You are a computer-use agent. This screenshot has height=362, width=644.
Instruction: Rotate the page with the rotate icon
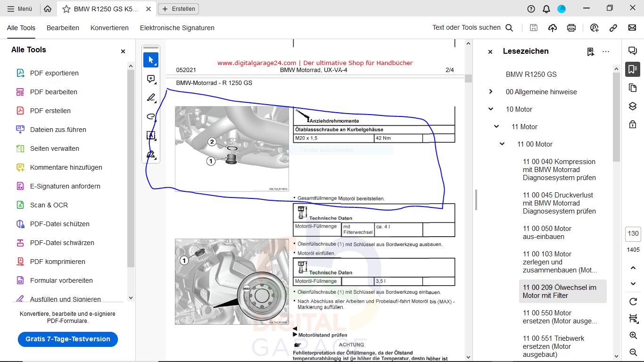pos(633,302)
